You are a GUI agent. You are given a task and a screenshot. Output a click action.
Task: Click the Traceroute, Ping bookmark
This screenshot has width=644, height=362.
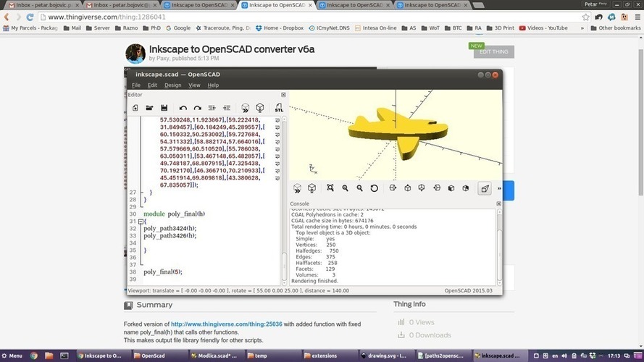(223, 28)
